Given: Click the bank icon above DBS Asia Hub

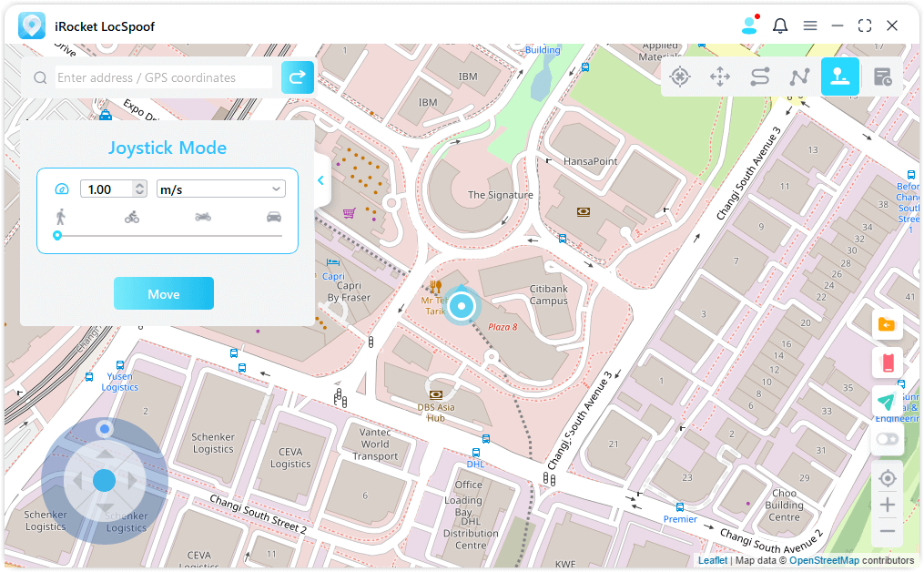Looking at the screenshot, I should (x=436, y=394).
